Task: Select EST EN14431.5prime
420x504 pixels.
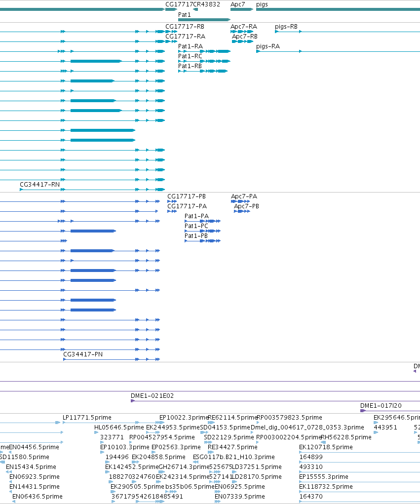Action: (35, 487)
